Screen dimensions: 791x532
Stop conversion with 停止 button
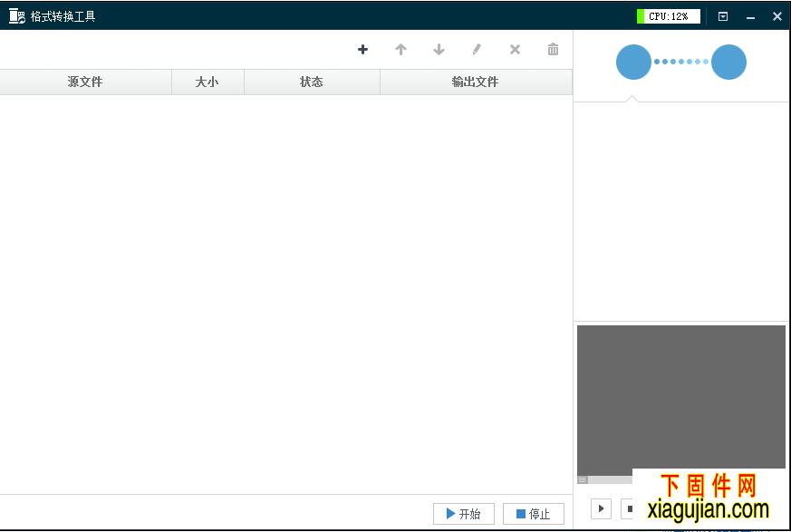(x=533, y=514)
